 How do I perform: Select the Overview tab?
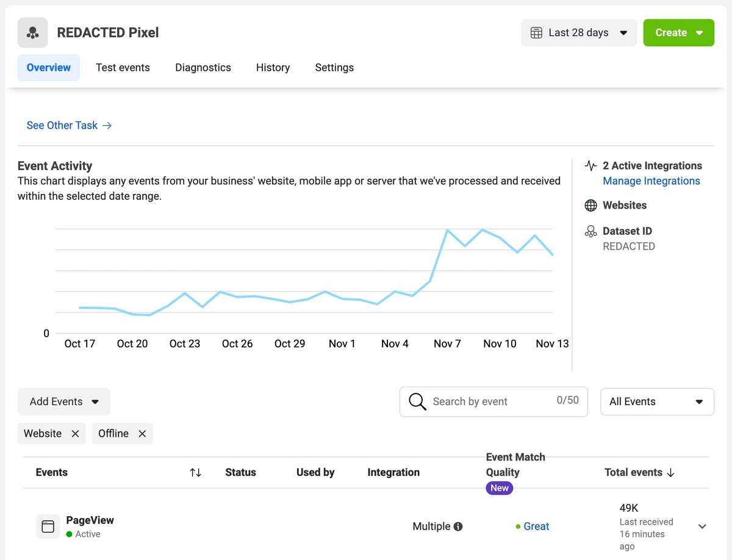click(x=49, y=68)
